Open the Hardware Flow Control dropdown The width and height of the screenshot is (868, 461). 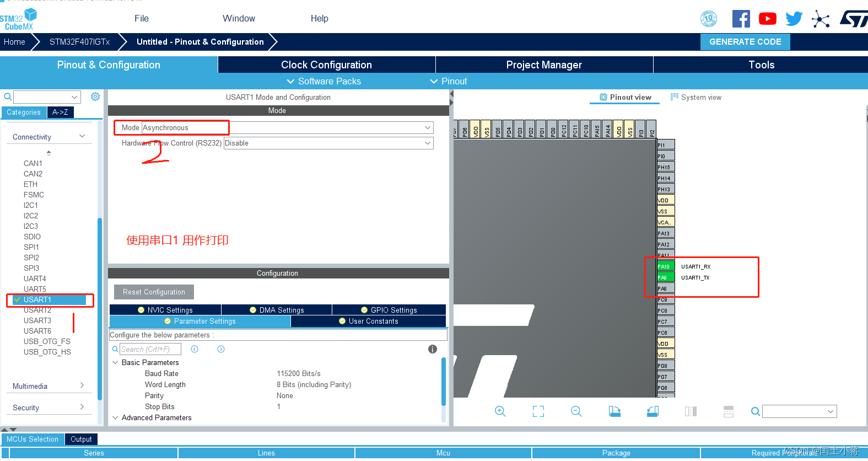tap(328, 143)
